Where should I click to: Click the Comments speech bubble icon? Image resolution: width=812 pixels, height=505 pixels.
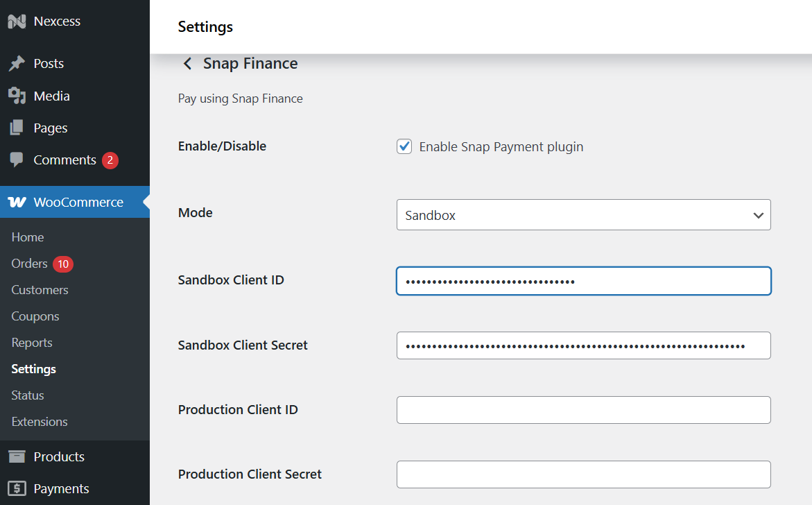[x=17, y=160]
